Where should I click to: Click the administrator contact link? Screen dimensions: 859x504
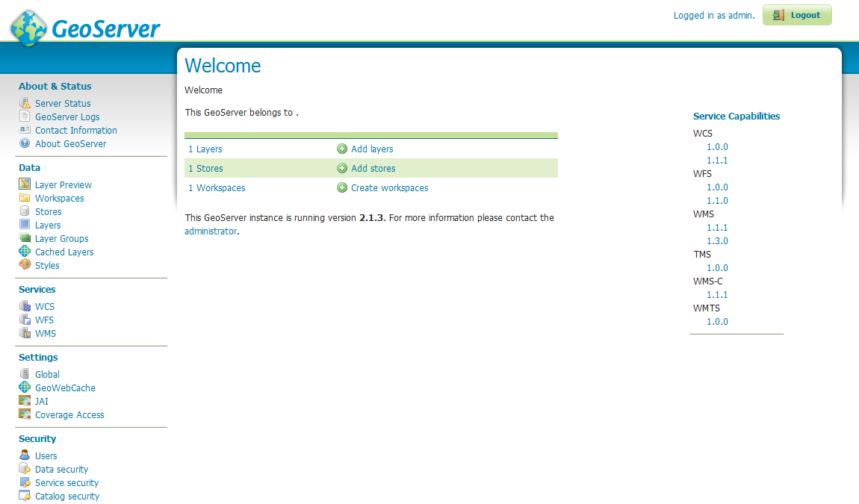click(x=211, y=231)
